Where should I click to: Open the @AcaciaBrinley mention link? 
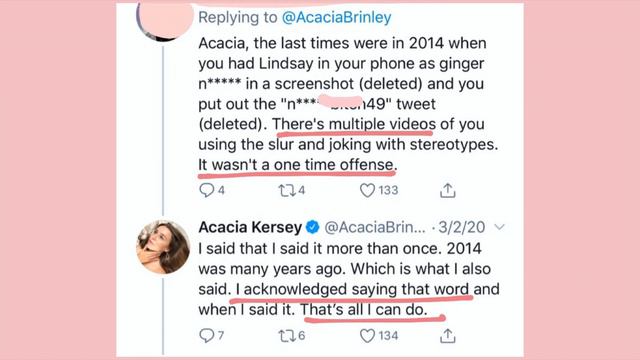pos(336,17)
